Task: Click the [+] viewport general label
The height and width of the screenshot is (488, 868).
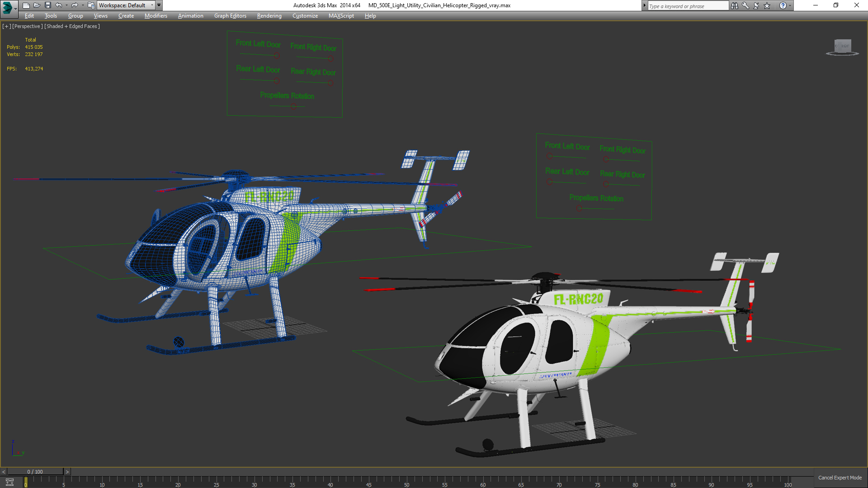Action: [x=6, y=26]
